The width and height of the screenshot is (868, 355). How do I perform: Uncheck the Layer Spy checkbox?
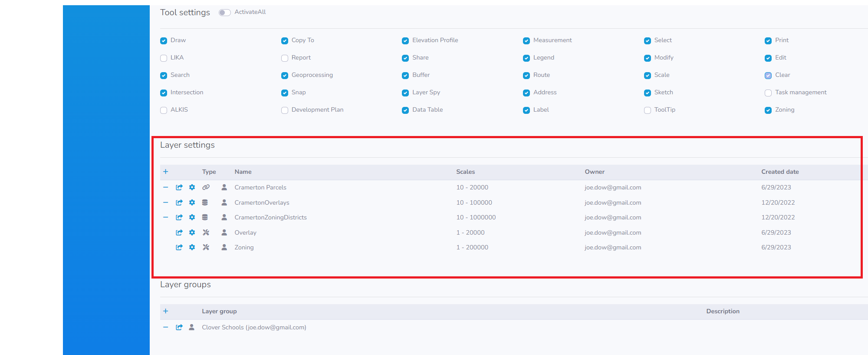(x=405, y=93)
